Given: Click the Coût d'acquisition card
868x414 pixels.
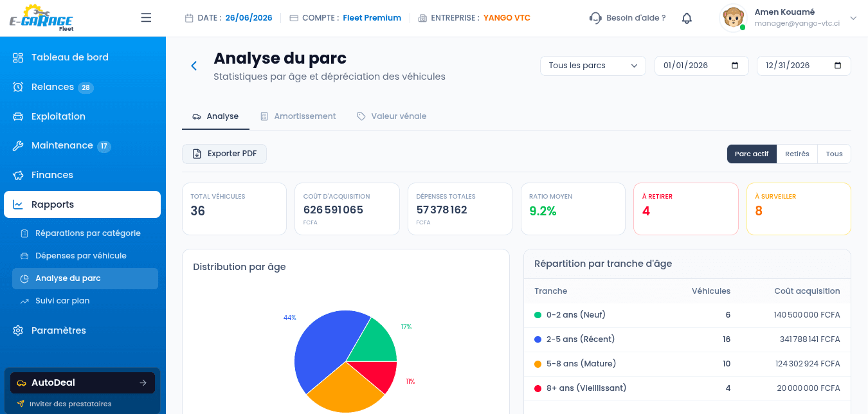Looking at the screenshot, I should point(347,209).
